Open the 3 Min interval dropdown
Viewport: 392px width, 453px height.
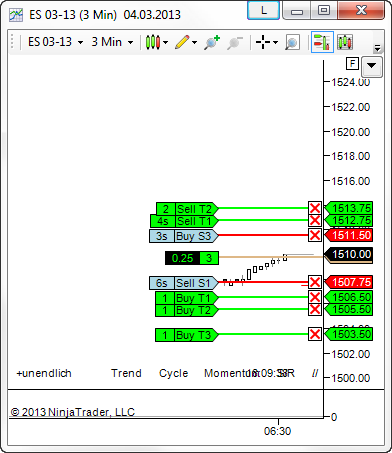point(112,42)
